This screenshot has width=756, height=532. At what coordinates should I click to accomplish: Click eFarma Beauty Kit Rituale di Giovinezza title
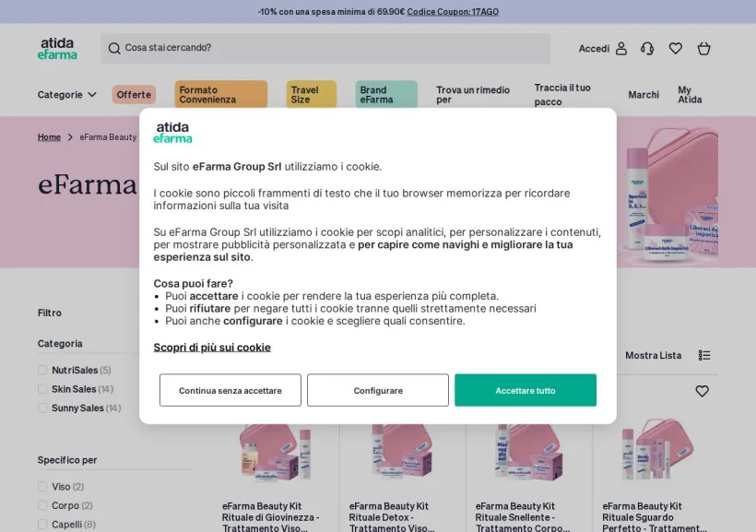(x=271, y=517)
